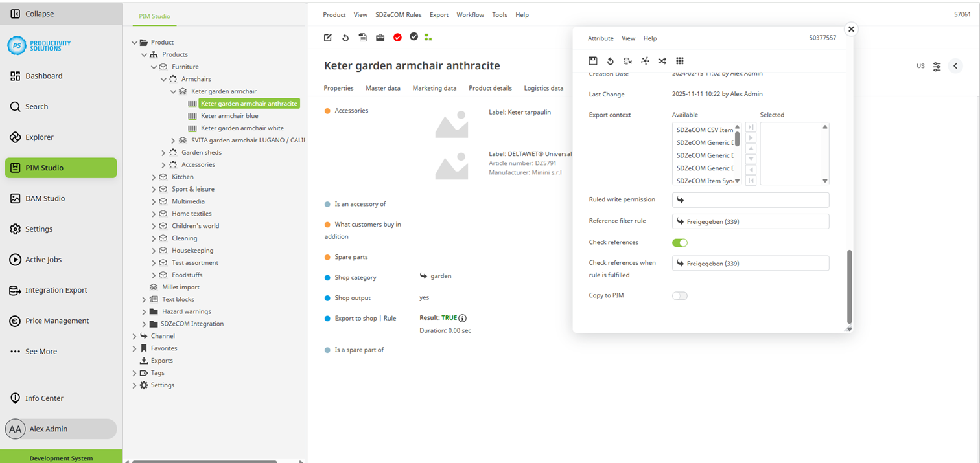Image resolution: width=980 pixels, height=463 pixels.
Task: Click the edit product pencil icon
Action: pyautogui.click(x=328, y=38)
